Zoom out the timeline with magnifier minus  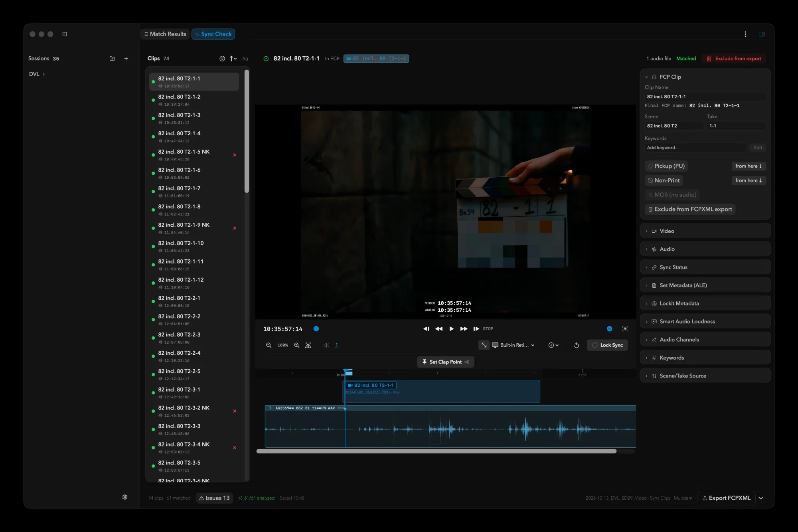point(269,345)
